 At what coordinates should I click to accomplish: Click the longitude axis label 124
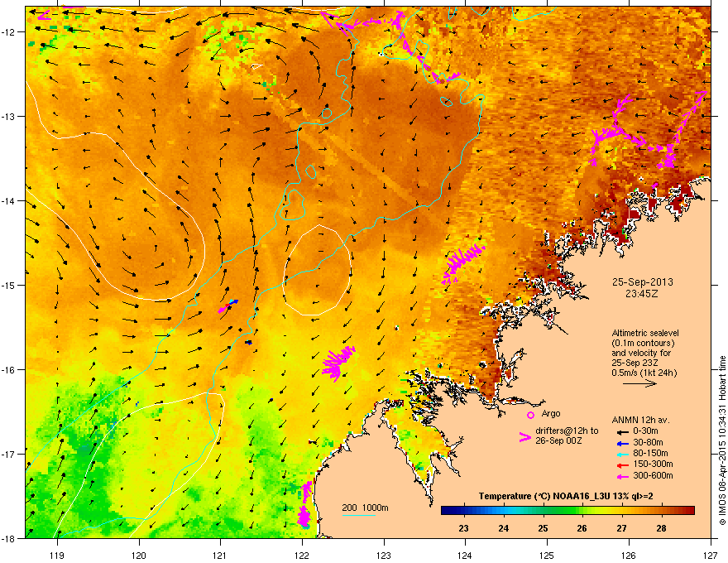(465, 555)
